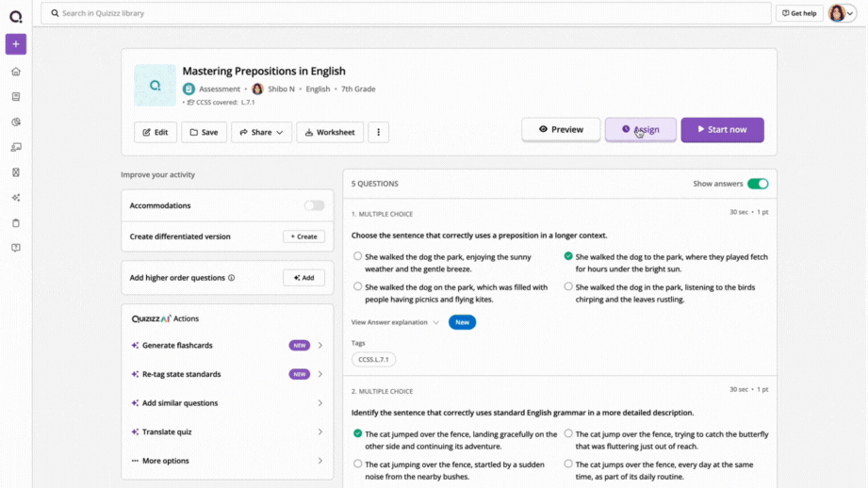Open the Share dropdown

pyautogui.click(x=261, y=132)
